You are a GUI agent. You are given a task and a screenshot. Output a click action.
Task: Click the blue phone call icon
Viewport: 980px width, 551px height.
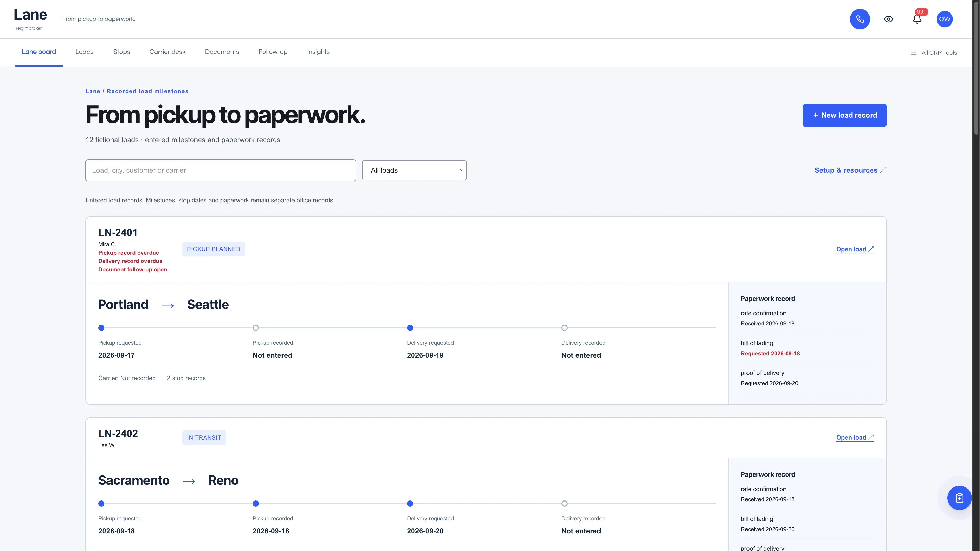[x=860, y=19]
